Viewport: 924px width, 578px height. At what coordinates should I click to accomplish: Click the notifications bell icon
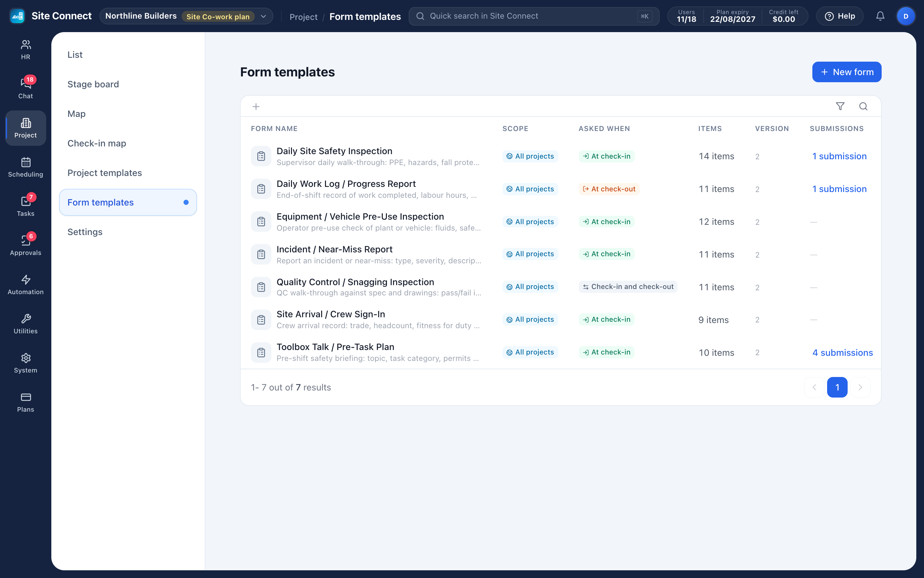tap(880, 16)
